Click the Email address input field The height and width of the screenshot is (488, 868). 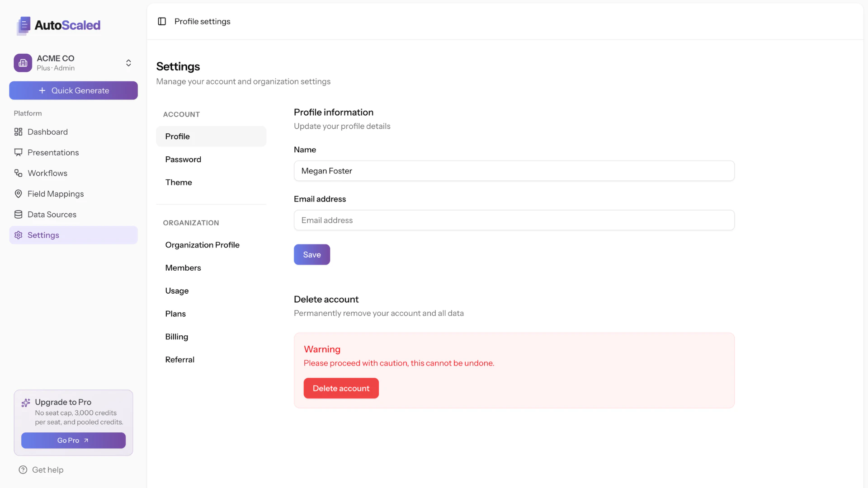(x=514, y=220)
